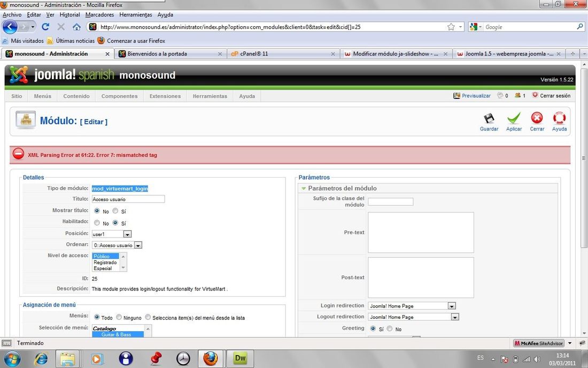Open the Marcadores menu

click(99, 14)
